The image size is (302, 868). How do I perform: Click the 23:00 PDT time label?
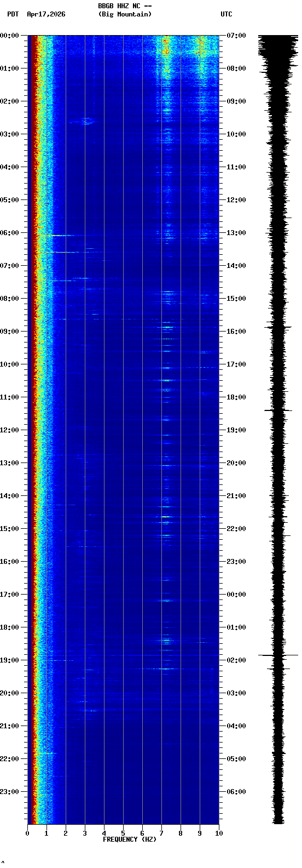pos(9,792)
